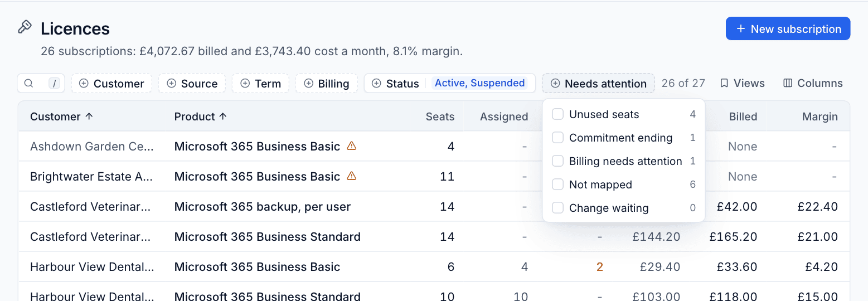Click the plus icon on Needs attention filter
868x301 pixels.
pyautogui.click(x=555, y=83)
